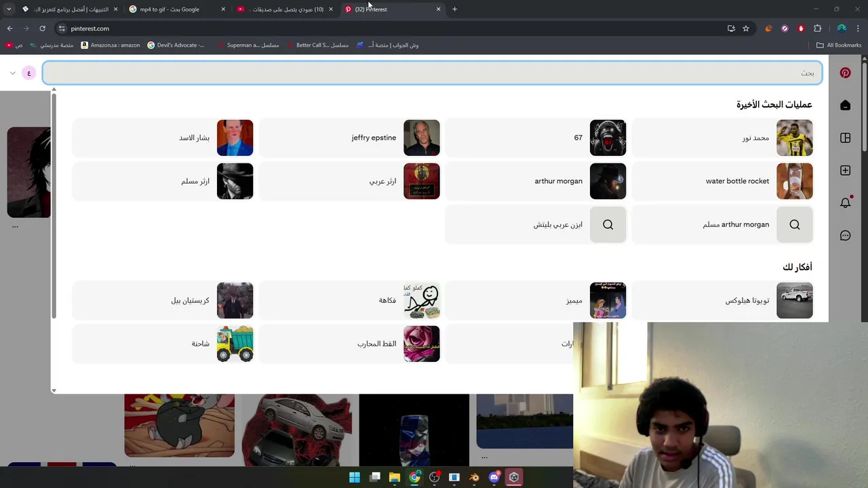
Task: Select recent search water bottle rocket
Action: pos(722,181)
